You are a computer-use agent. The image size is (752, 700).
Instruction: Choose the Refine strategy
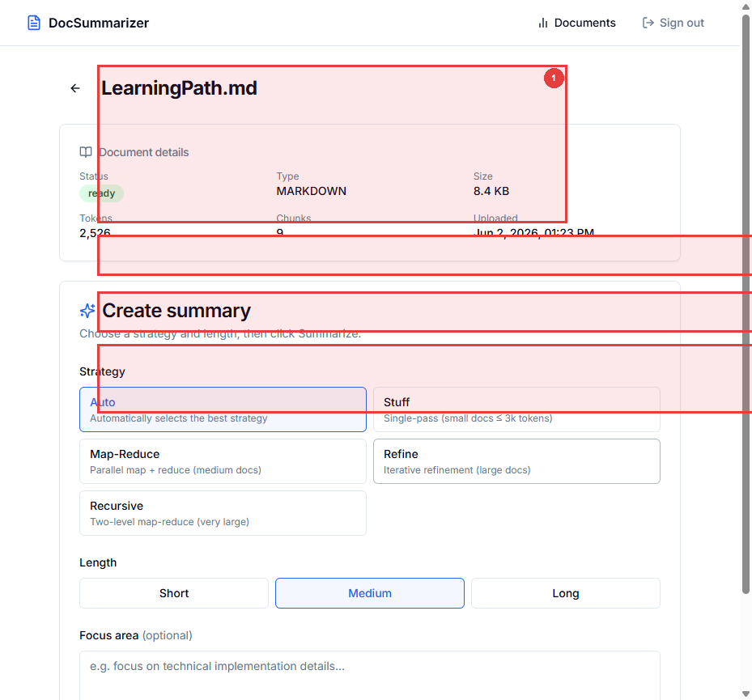[516, 461]
